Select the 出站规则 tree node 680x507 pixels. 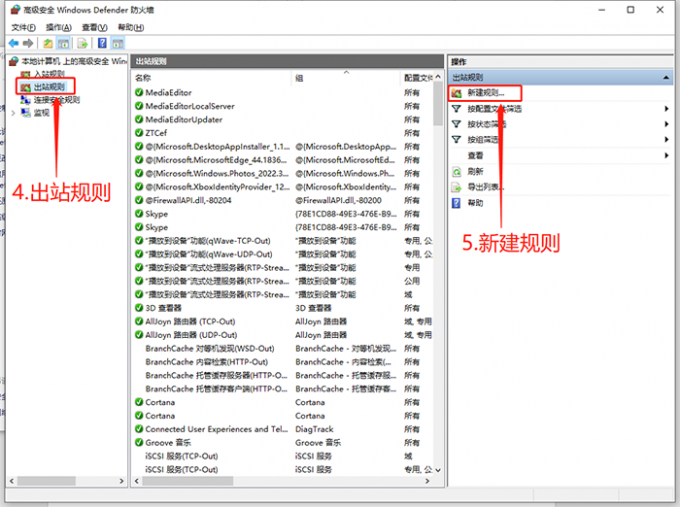(x=49, y=87)
